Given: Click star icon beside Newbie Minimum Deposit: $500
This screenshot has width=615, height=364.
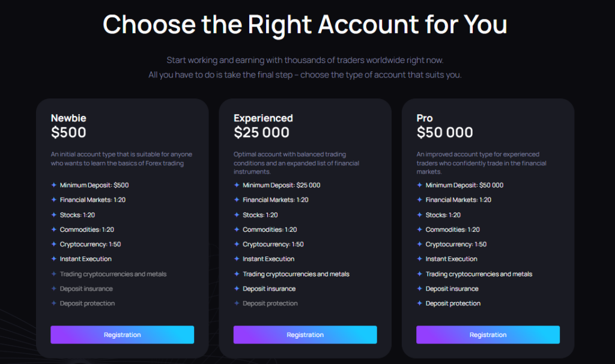Looking at the screenshot, I should click(54, 185).
